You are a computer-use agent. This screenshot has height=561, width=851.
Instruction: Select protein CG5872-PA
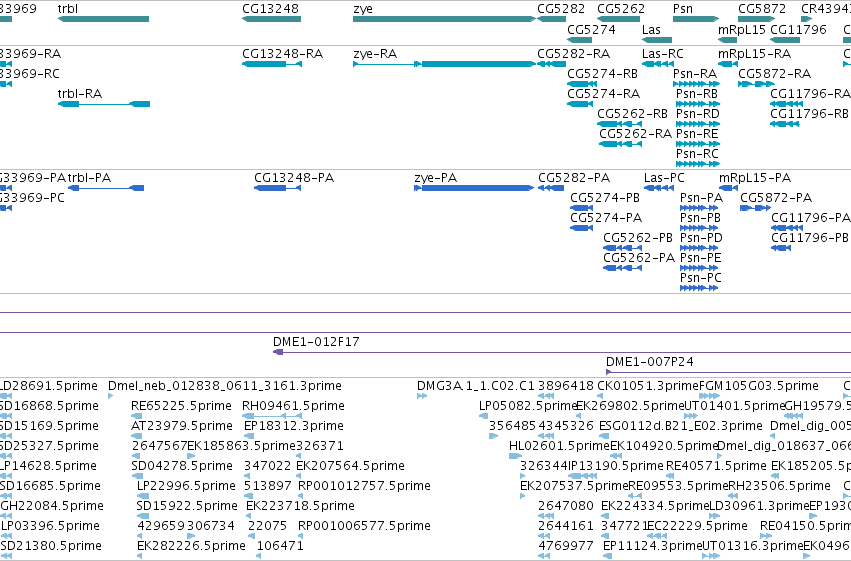click(755, 208)
